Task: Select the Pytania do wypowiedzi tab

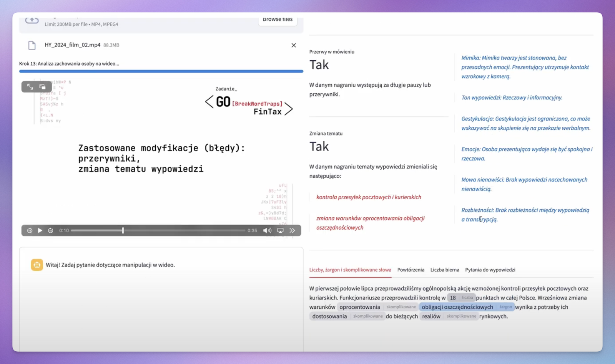Action: coord(490,270)
